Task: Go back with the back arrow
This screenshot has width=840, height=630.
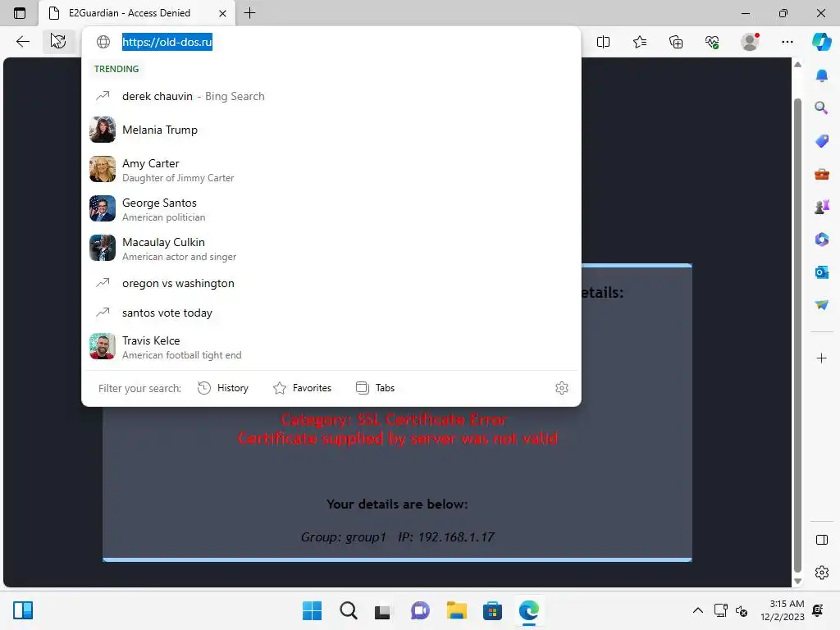Action: 22,42
